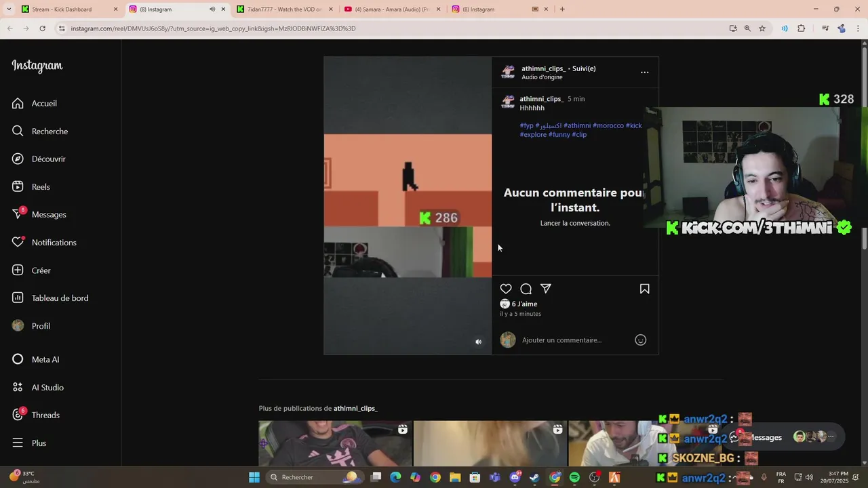Toggle reel audio with speaker icon

[x=478, y=342]
